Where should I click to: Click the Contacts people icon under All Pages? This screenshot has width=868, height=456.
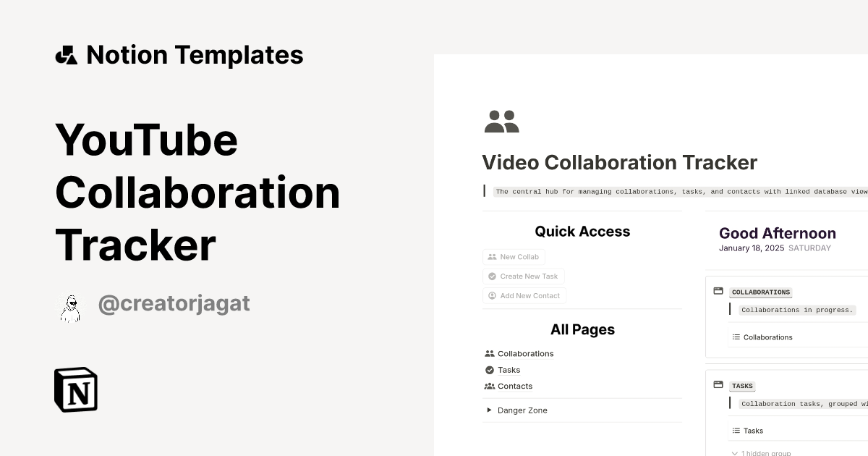point(490,386)
